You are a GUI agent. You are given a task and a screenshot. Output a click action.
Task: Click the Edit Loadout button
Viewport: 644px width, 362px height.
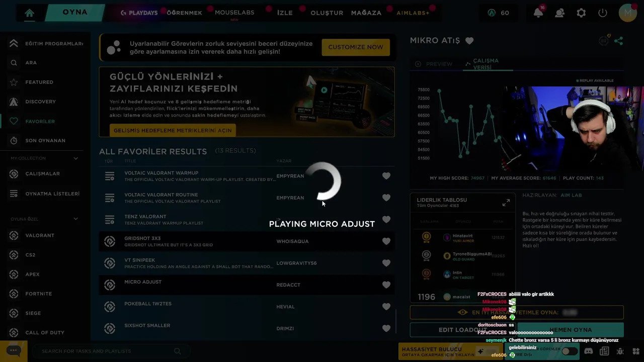[462, 330]
